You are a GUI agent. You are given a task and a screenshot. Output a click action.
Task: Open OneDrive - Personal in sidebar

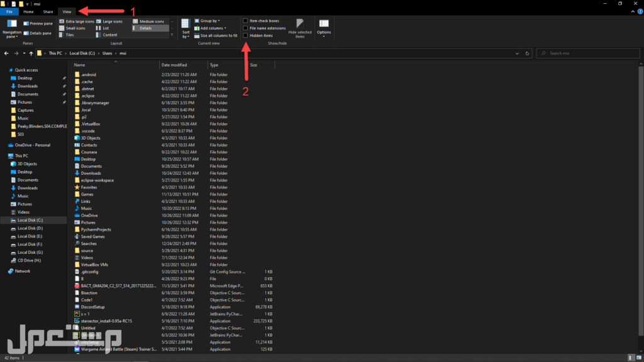29,145
